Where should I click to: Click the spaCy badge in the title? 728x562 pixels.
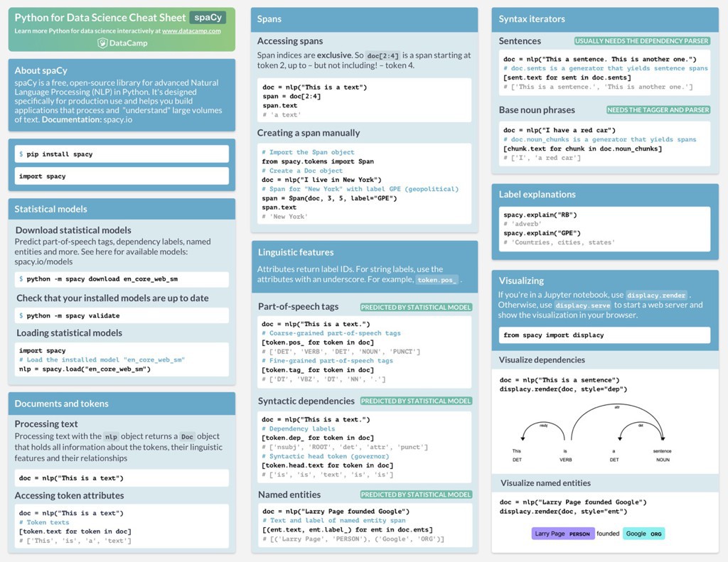tap(208, 17)
